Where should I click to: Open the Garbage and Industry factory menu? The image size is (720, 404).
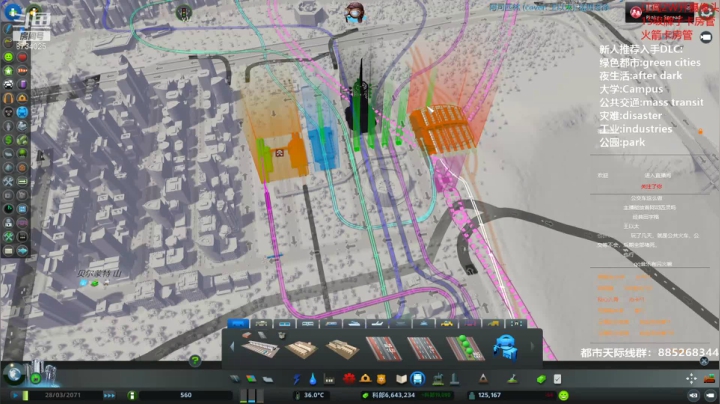(x=329, y=379)
